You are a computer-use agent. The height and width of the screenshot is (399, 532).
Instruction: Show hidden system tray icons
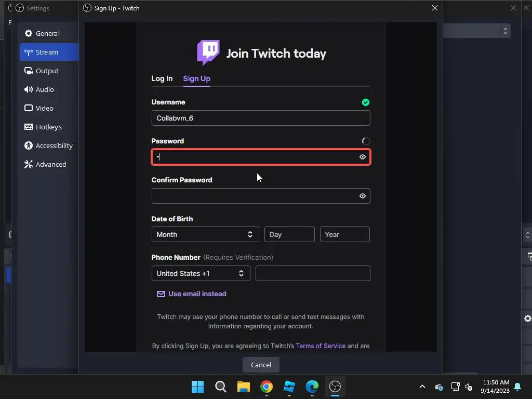point(422,387)
